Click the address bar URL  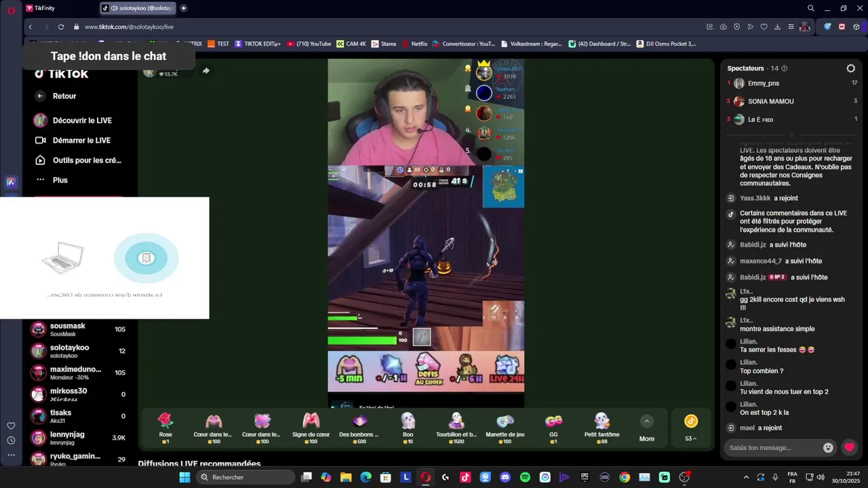[129, 27]
